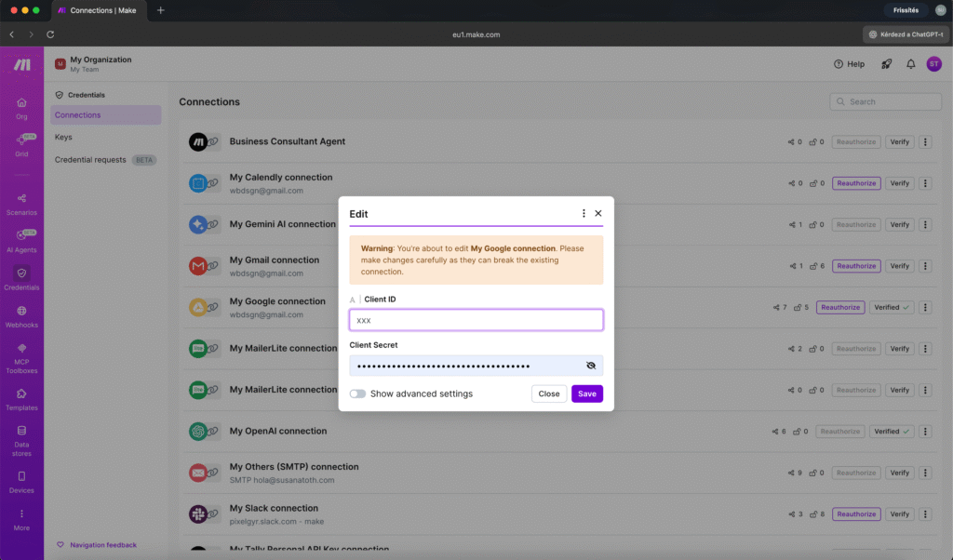The image size is (953, 560).
Task: Reauthorize My Gmail connection
Action: pyautogui.click(x=855, y=265)
